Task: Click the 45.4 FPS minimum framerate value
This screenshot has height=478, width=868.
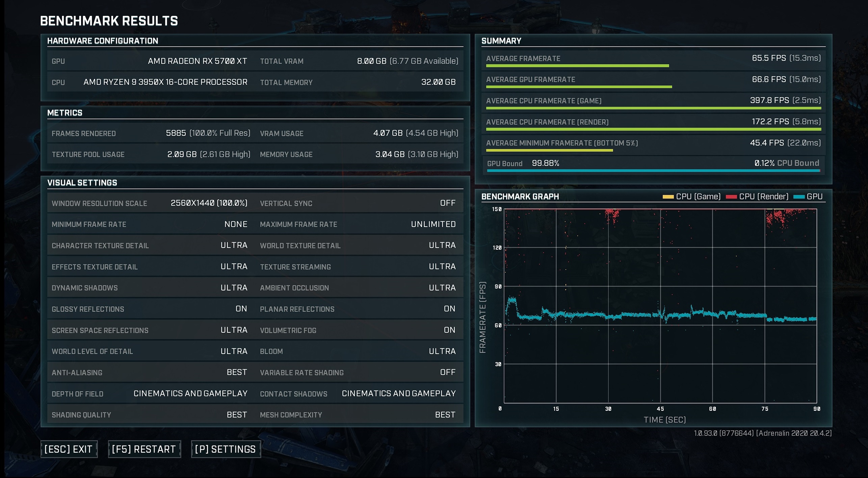Action: [767, 143]
